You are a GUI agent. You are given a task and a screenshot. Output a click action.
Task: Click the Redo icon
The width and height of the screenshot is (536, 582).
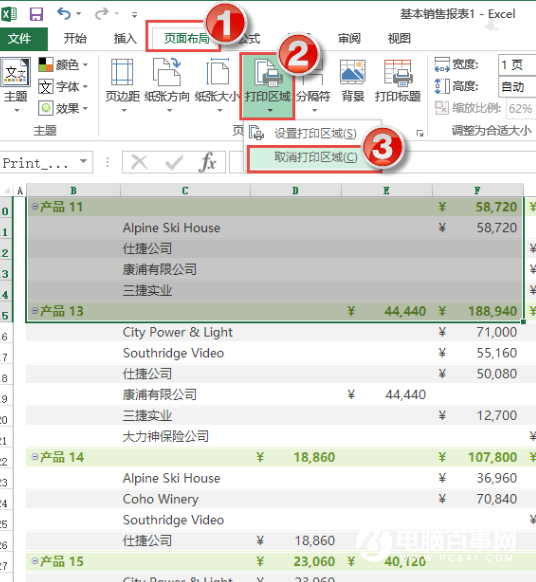point(102,14)
